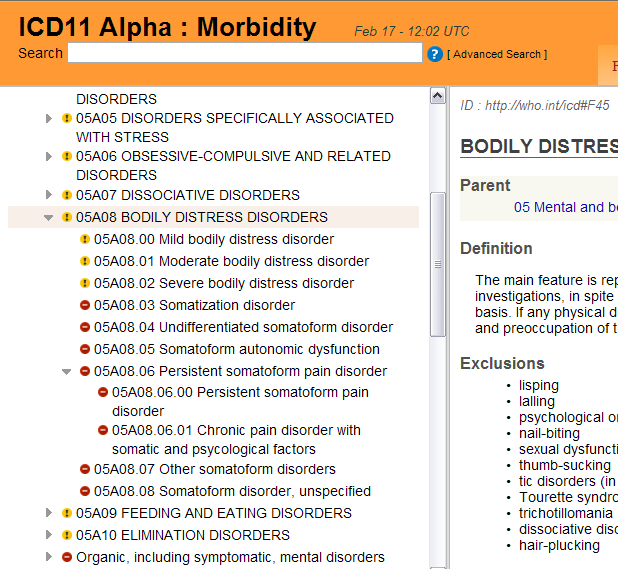Click red icon beside 05A08.04 Undifferentiated somatoform disorder
This screenshot has width=618, height=569.
pyautogui.click(x=85, y=327)
